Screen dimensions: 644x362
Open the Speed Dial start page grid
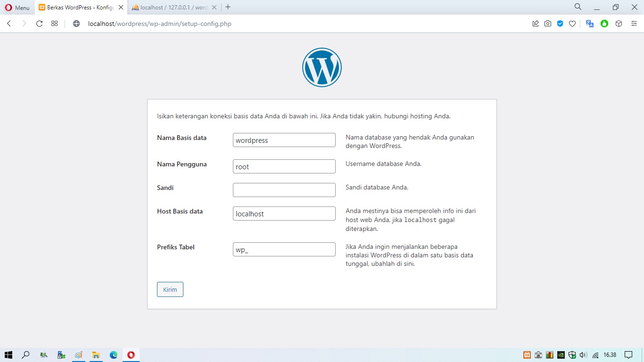click(x=55, y=24)
